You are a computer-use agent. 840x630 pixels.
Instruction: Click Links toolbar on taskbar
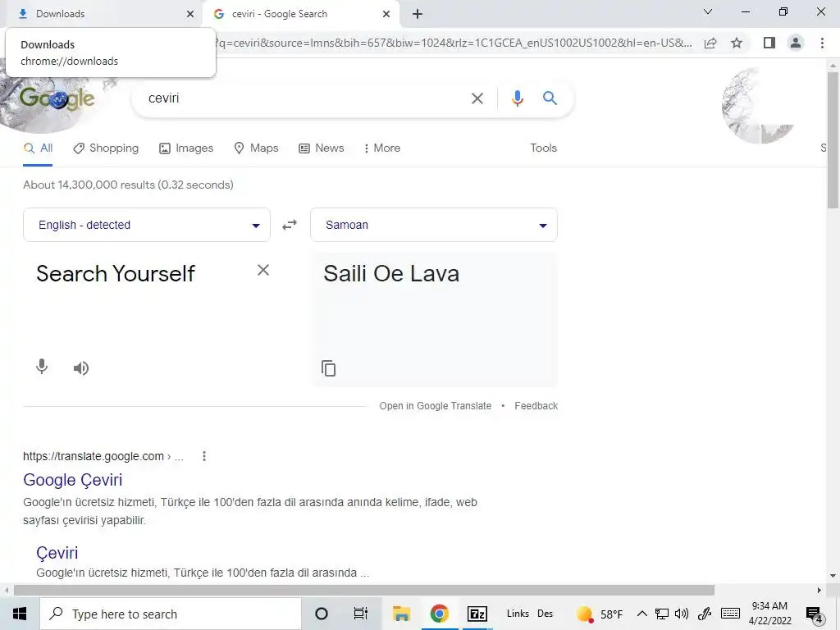coord(518,614)
